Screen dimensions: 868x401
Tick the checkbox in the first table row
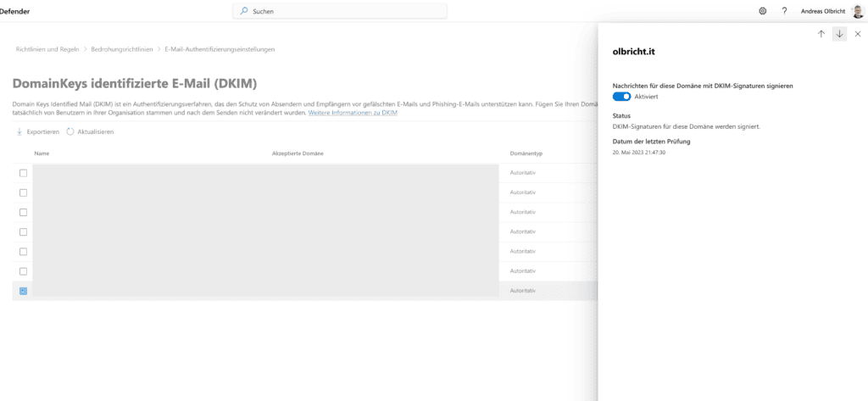(23, 173)
